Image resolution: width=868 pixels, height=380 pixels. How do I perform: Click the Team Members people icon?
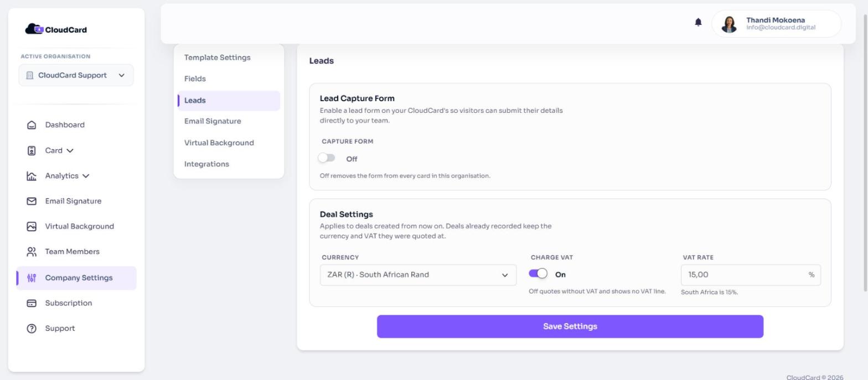click(32, 252)
